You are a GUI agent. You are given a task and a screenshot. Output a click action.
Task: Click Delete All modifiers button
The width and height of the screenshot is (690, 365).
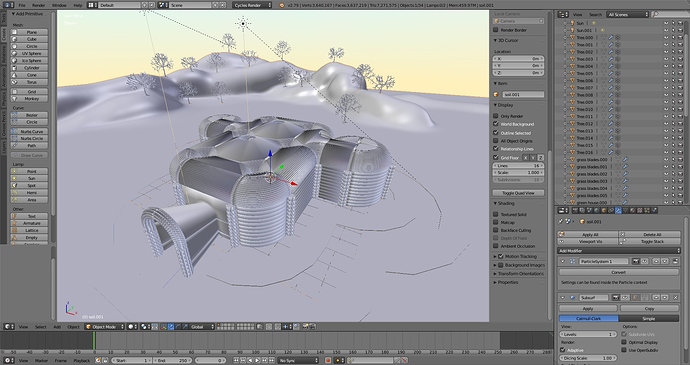[x=650, y=235]
